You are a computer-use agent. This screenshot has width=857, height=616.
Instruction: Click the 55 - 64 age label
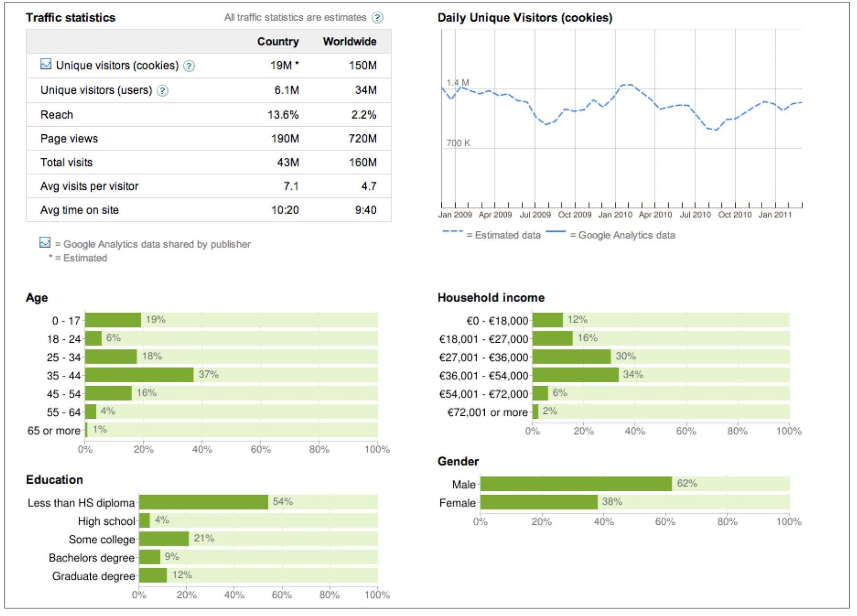(x=64, y=412)
